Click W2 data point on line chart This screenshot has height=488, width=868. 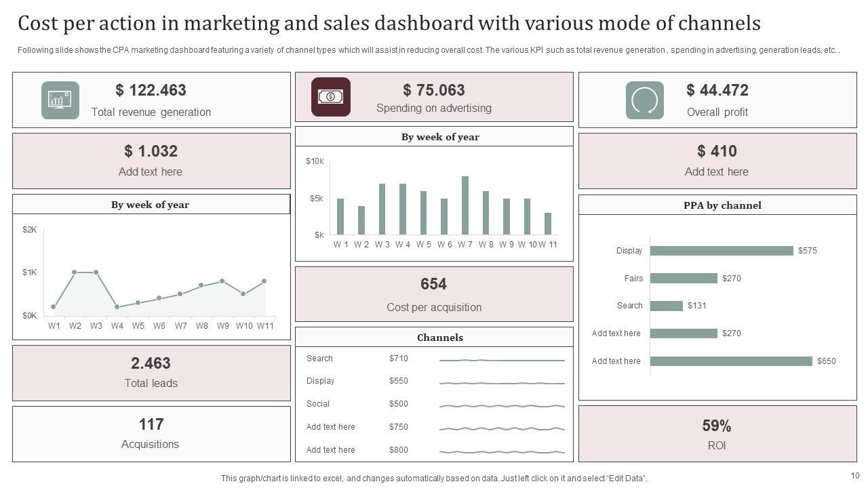75,272
